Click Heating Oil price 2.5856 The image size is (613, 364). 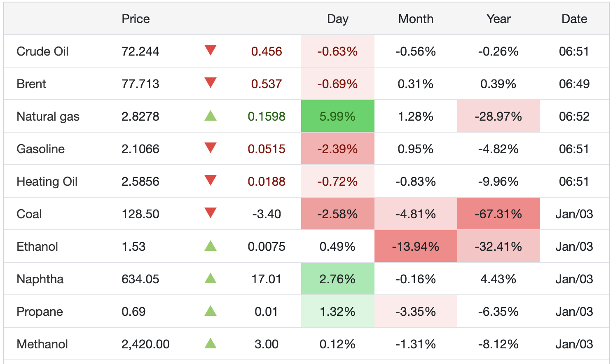140,182
